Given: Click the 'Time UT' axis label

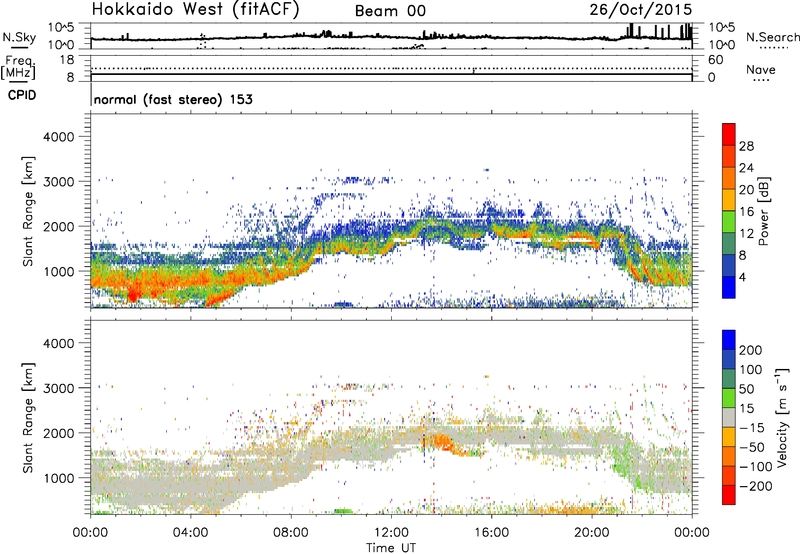Looking at the screenshot, I should (x=391, y=547).
